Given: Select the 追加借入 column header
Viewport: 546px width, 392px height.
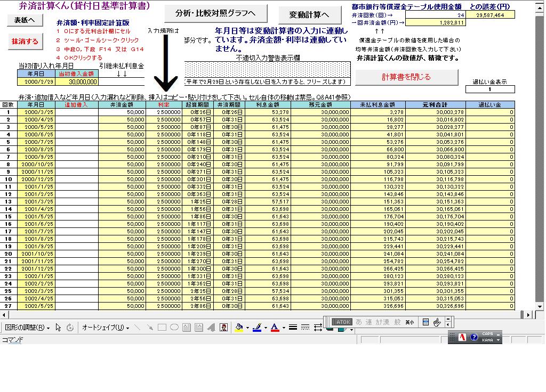Looking at the screenshot, I should pyautogui.click(x=77, y=105).
